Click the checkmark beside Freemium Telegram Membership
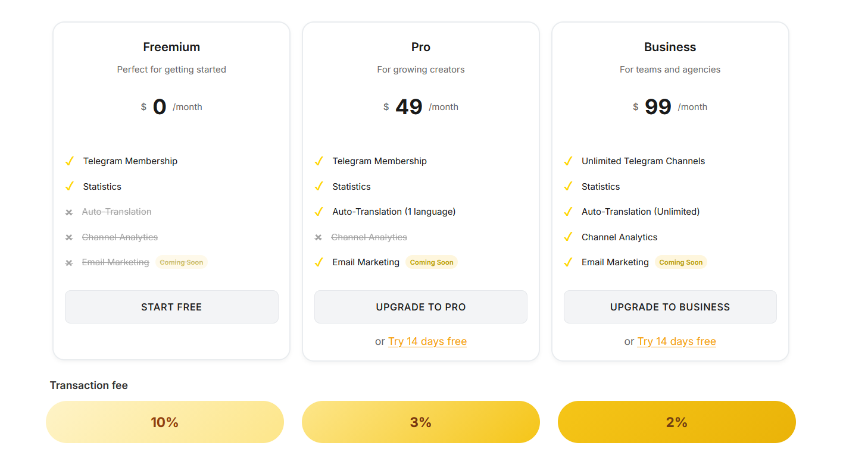Screen dimensions: 868x452 tap(70, 161)
